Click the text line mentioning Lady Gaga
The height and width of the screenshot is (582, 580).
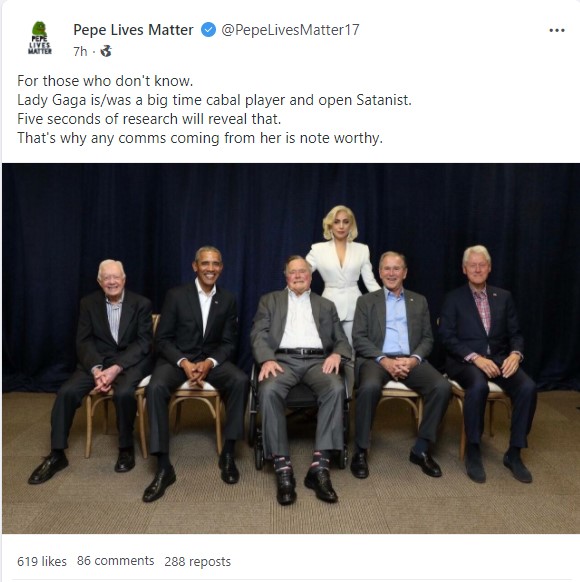214,100
